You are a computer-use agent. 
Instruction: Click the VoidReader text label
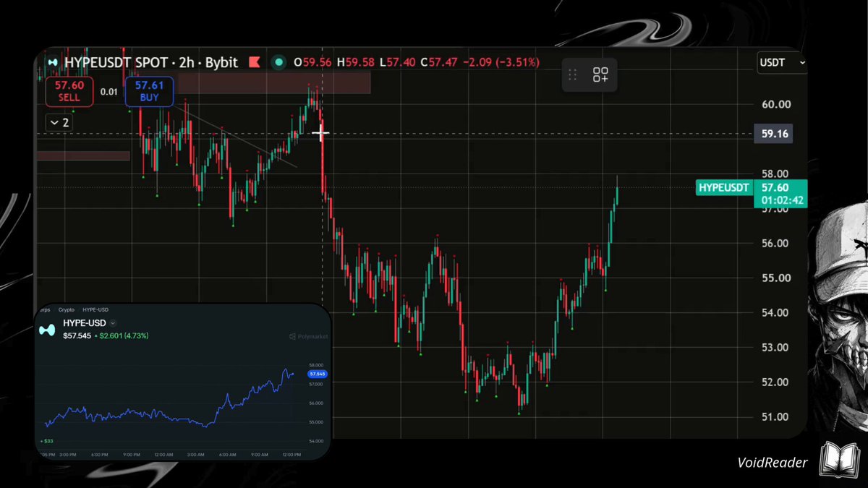coord(772,463)
